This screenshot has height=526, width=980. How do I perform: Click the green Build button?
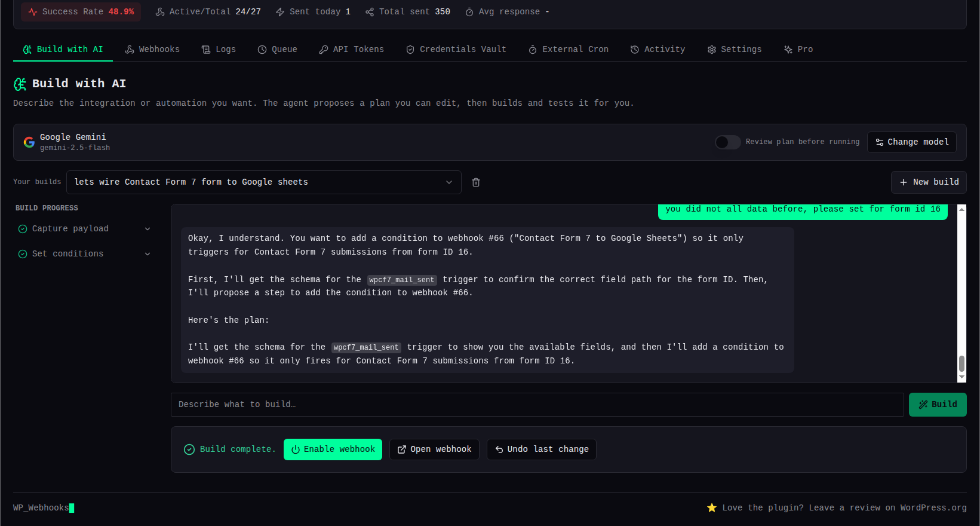point(938,405)
